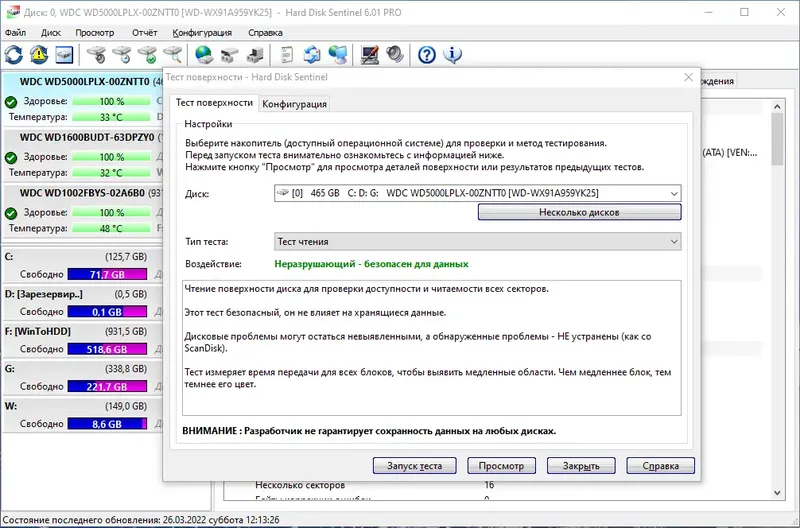Image resolution: width=800 pixels, height=528 pixels.
Task: Click the green health checkmark for WD1002FBYS
Action: click(11, 213)
